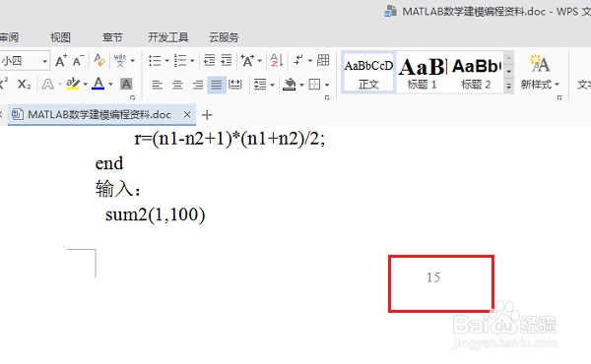591x364 pixels.
Task: Increase paragraph indent
Action: [x=227, y=60]
